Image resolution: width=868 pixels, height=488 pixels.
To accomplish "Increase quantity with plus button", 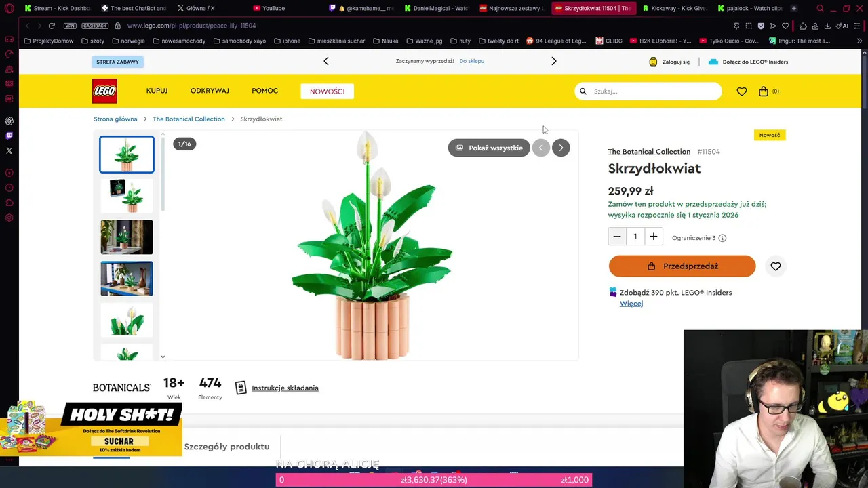I will (654, 237).
